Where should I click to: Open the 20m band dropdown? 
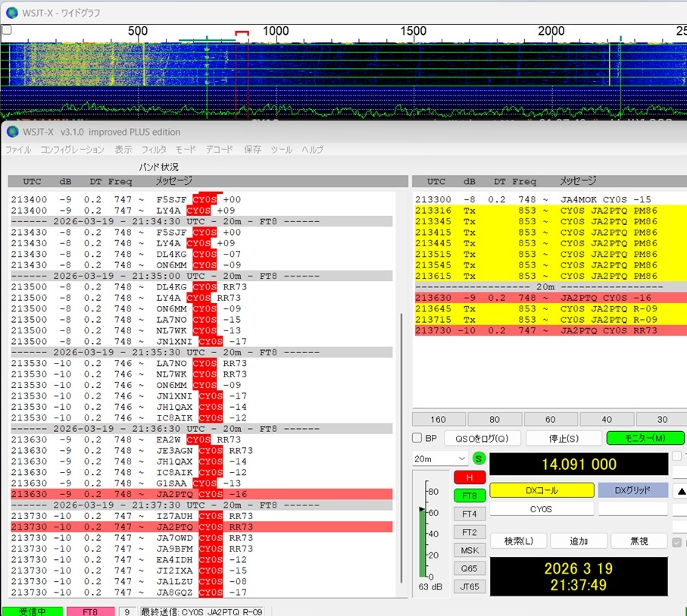click(440, 458)
